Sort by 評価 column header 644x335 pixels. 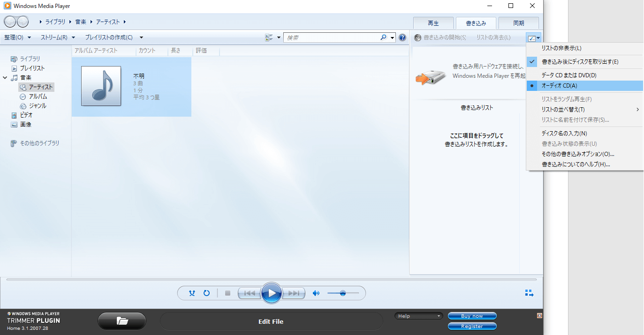pos(206,51)
